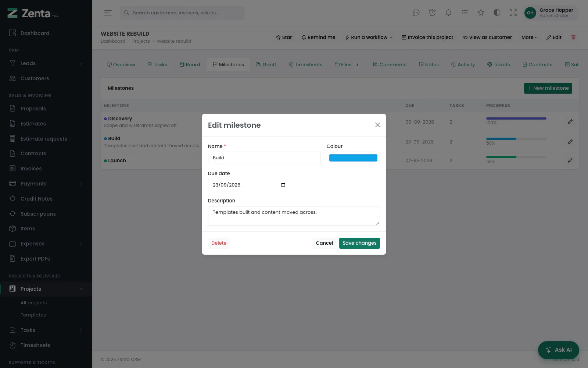
Task: Open Export PDFs in sidebar
Action: pos(46,259)
